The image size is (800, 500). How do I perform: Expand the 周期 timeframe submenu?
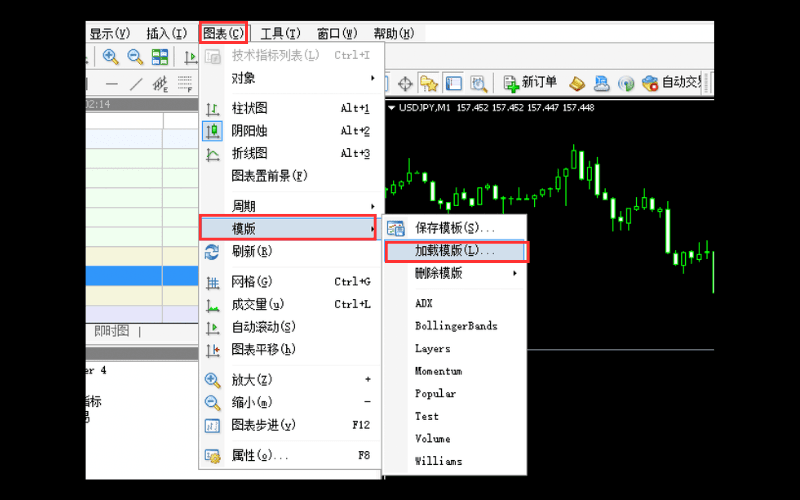[x=291, y=207]
